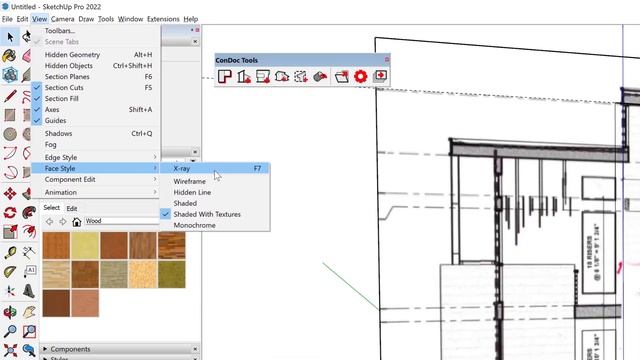640x360 pixels.
Task: Pick the Paint Bucket tool
Action: point(10,56)
